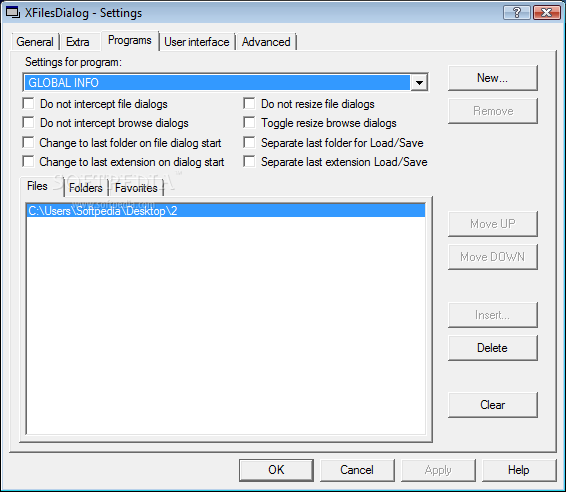Viewport: 566px width, 492px height.
Task: Click the XFilesDialog title bar app icon
Action: [x=13, y=12]
